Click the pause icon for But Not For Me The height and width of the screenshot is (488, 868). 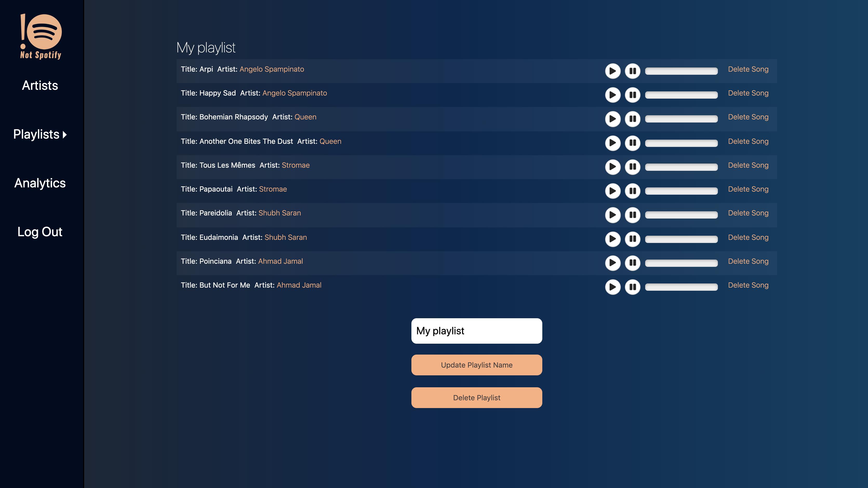coord(632,287)
